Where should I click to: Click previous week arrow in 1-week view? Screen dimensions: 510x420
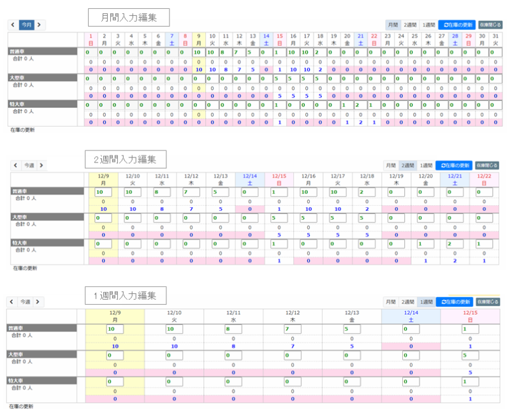(11, 301)
